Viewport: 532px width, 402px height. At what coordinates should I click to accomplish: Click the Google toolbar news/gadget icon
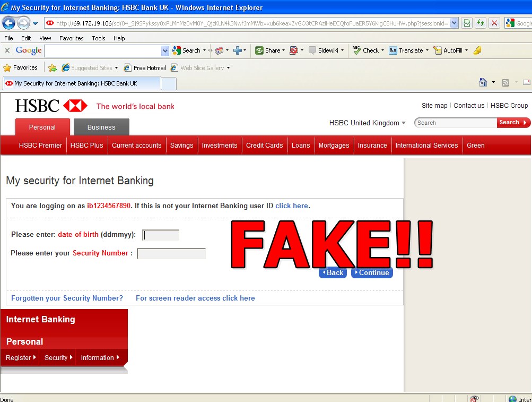tap(219, 50)
